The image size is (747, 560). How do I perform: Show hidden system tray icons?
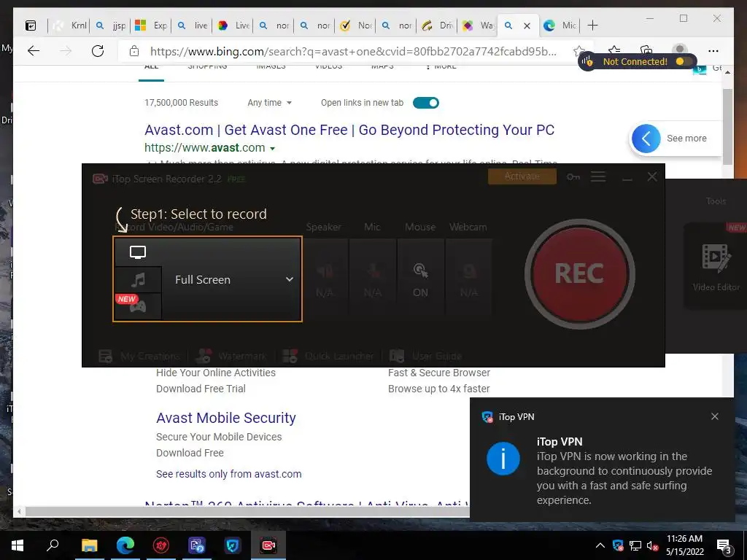(x=600, y=545)
